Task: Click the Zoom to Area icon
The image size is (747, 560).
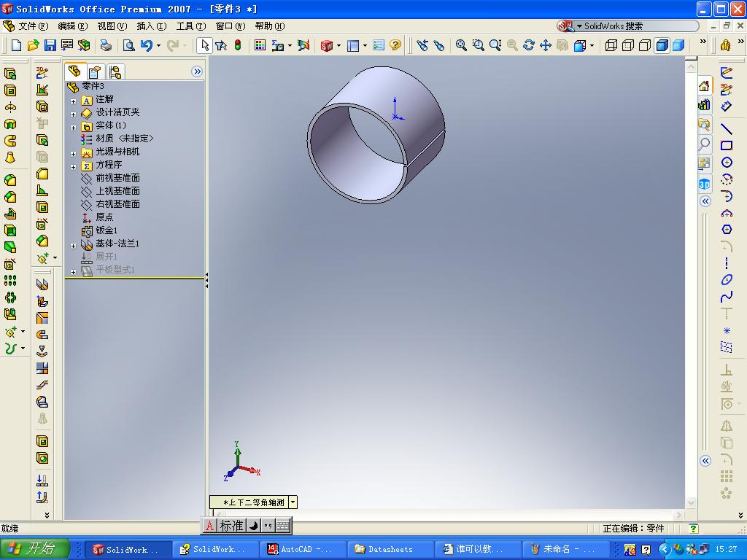Action: pos(478,45)
